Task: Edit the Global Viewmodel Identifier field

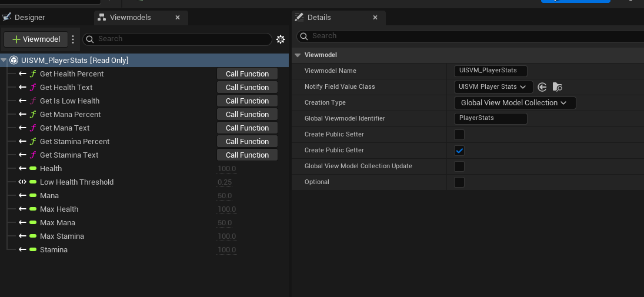Action: (x=490, y=119)
